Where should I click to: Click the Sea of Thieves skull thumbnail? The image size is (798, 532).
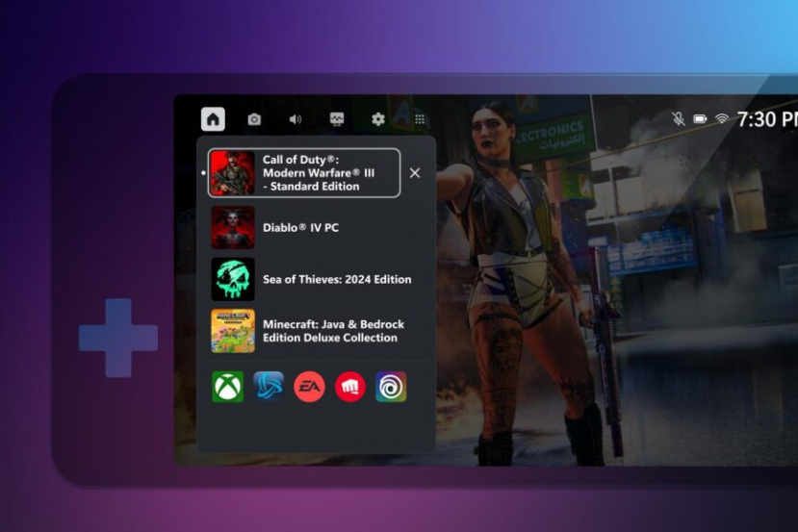[x=233, y=279]
